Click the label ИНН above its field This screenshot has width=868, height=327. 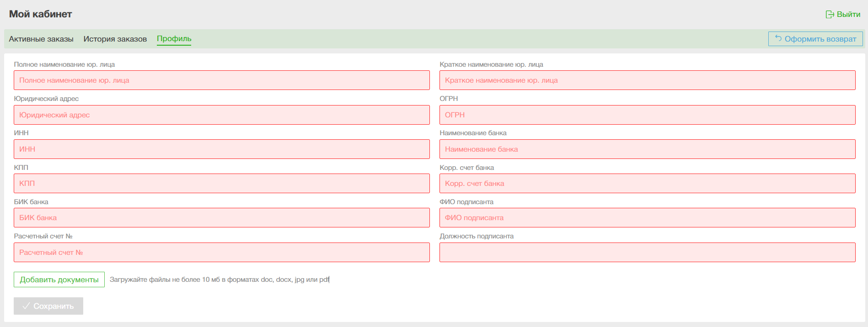21,133
